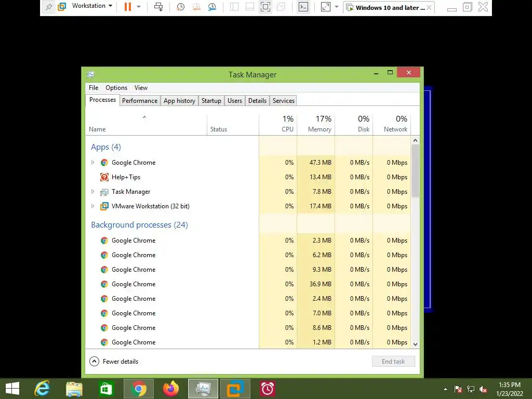Screen dimensions: 532x399
Task: Click the Unity mode icon
Action: click(281, 7)
